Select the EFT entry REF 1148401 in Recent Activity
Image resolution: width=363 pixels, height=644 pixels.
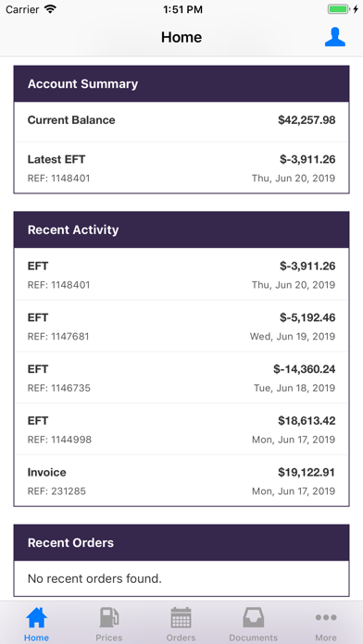[181, 274]
